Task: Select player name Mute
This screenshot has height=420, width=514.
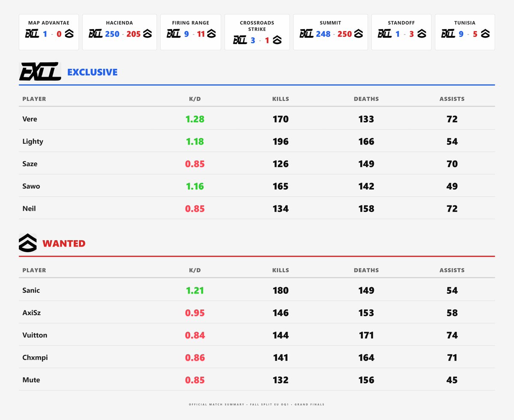Action: (x=31, y=380)
